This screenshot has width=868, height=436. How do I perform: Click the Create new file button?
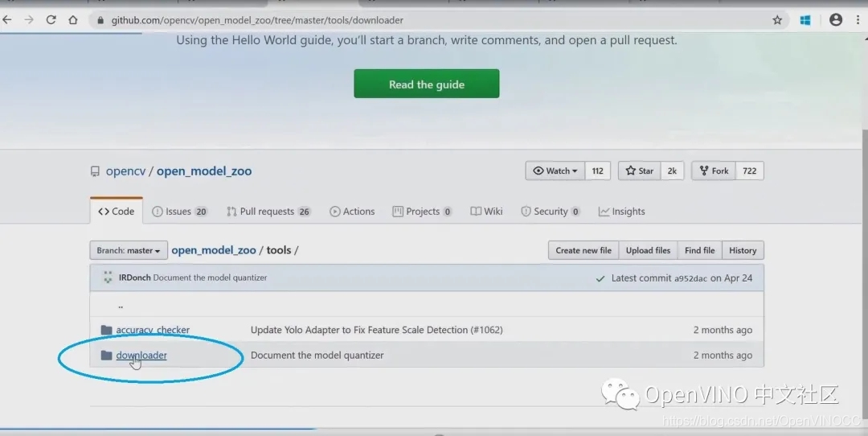pyautogui.click(x=583, y=250)
